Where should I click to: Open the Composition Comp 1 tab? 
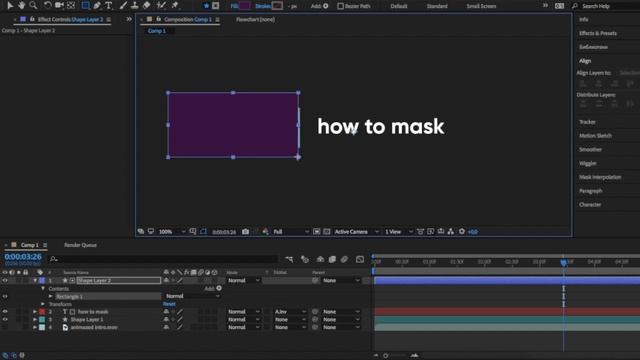point(187,19)
